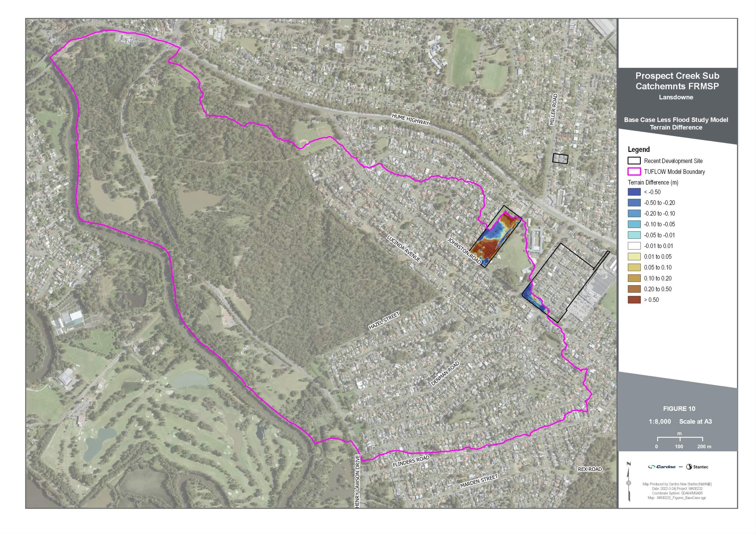Image resolution: width=756 pixels, height=534 pixels.
Task: Select the '0.10 to 0.20' tan swatch
Action: [634, 278]
